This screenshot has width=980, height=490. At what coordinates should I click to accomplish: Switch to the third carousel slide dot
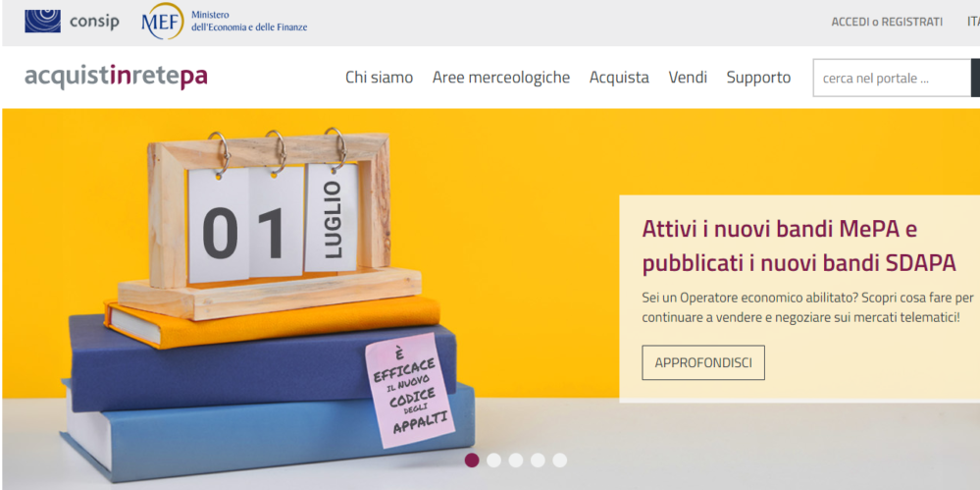click(516, 461)
